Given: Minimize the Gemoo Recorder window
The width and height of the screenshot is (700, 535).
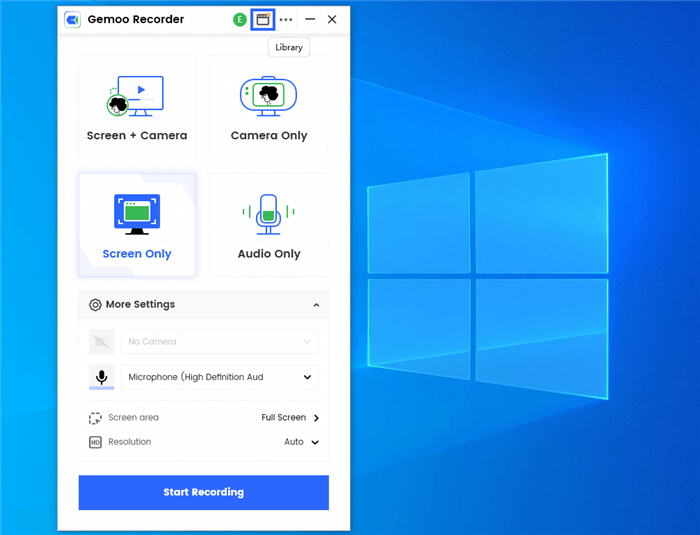Looking at the screenshot, I should pos(310,19).
